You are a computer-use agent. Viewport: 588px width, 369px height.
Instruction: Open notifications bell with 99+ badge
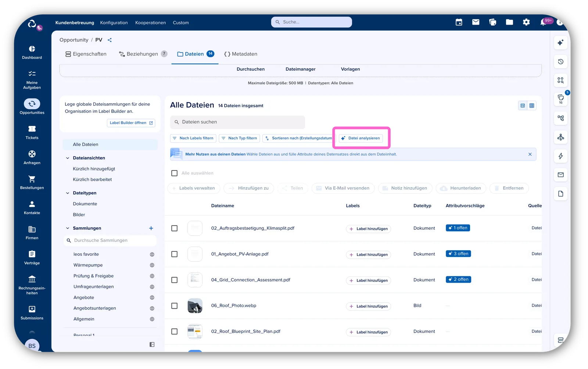544,22
